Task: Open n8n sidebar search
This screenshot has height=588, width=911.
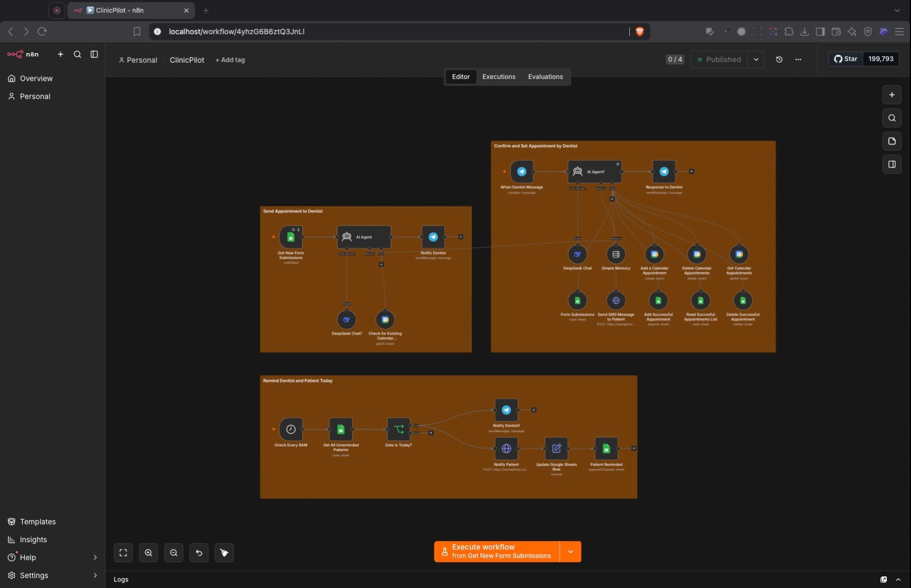Action: (77, 54)
